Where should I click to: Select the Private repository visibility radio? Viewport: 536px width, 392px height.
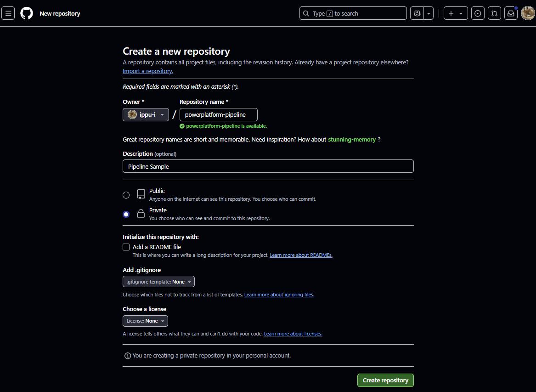pos(126,214)
